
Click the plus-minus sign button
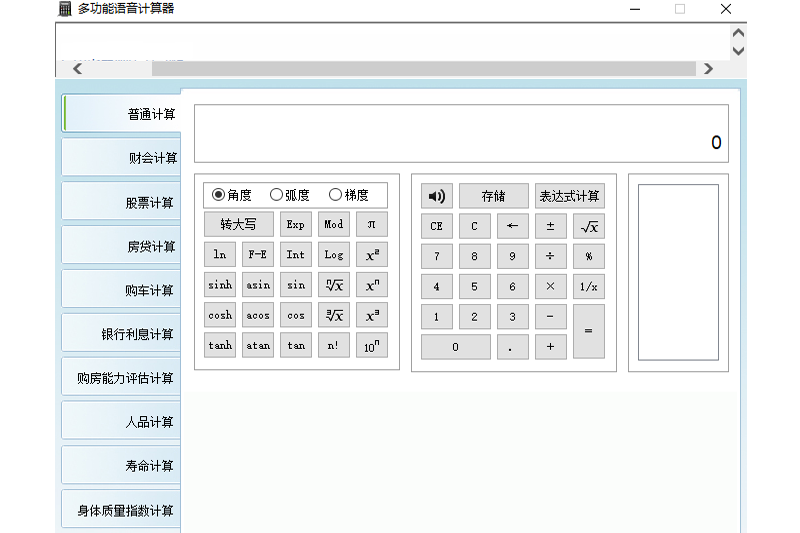coord(551,226)
